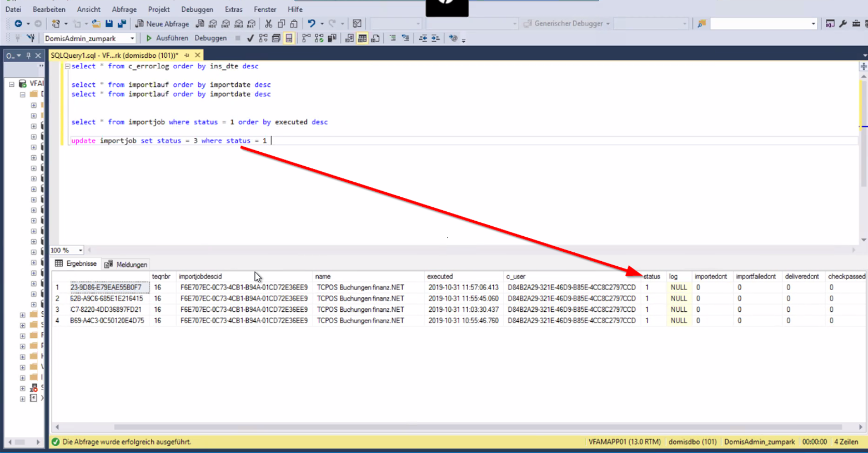The height and width of the screenshot is (453, 868).
Task: Click the wrench properties icon
Action: [x=843, y=24]
